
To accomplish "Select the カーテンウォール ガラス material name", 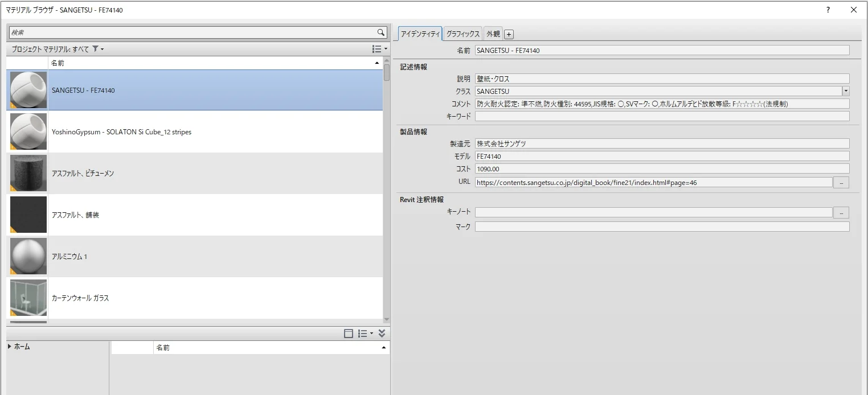I will (80, 298).
